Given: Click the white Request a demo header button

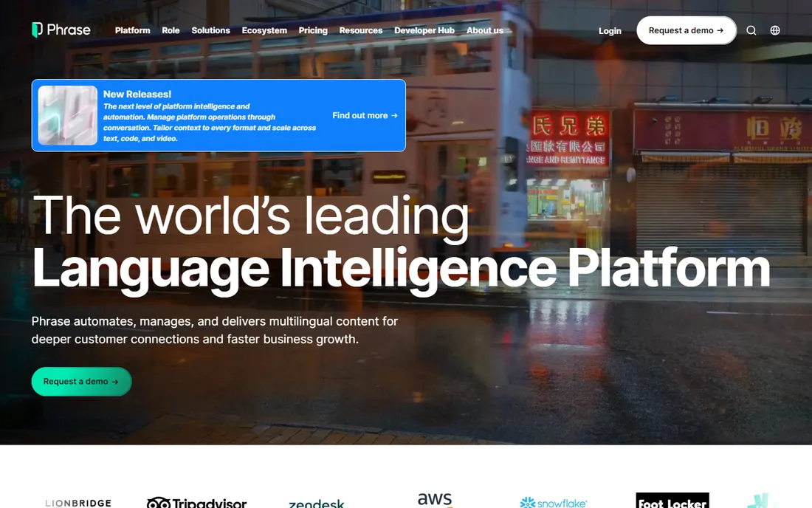Looking at the screenshot, I should click(687, 30).
